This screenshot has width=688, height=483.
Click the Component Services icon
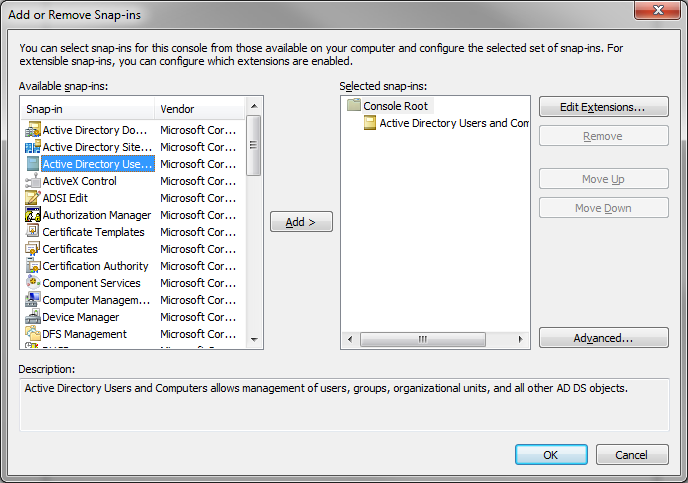click(33, 283)
